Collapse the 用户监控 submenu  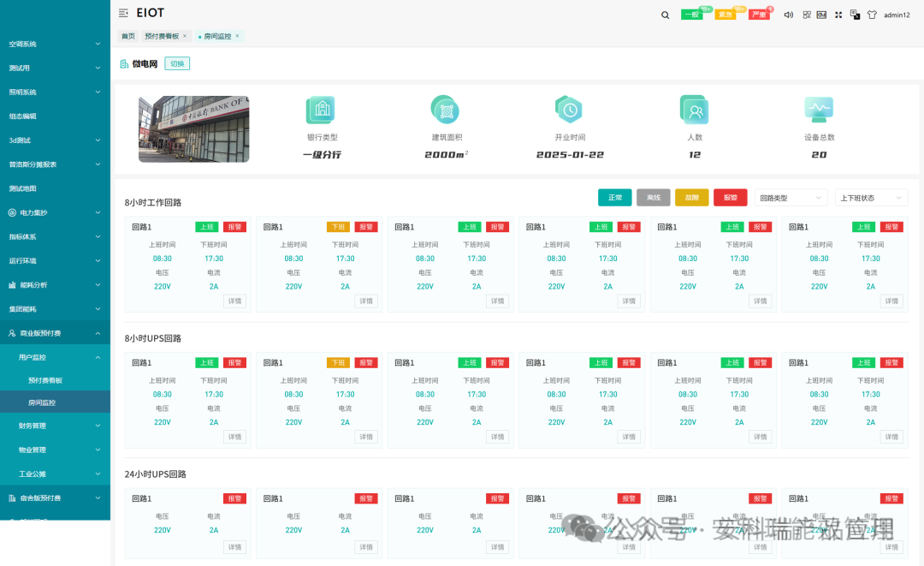(x=55, y=357)
